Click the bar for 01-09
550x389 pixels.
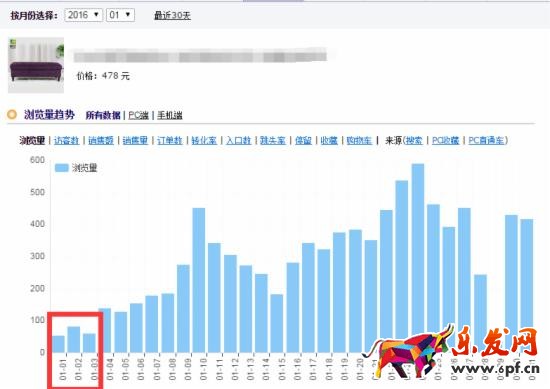pyautogui.click(x=183, y=309)
